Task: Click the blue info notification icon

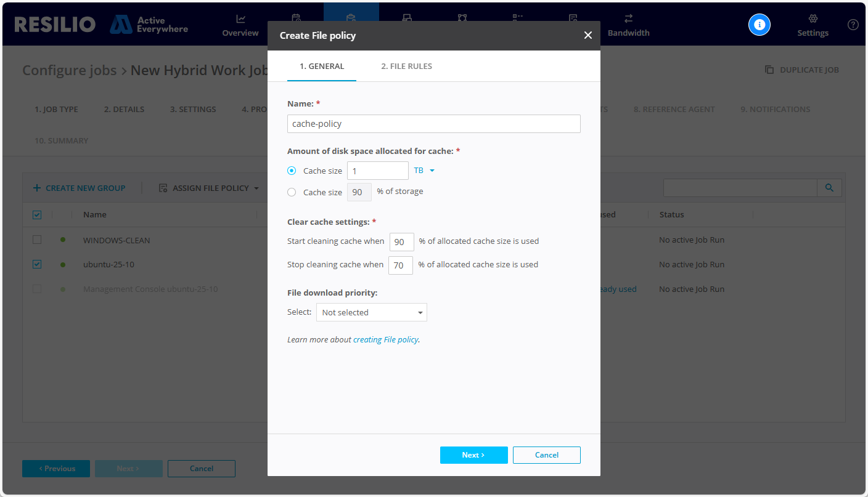Action: [x=759, y=25]
